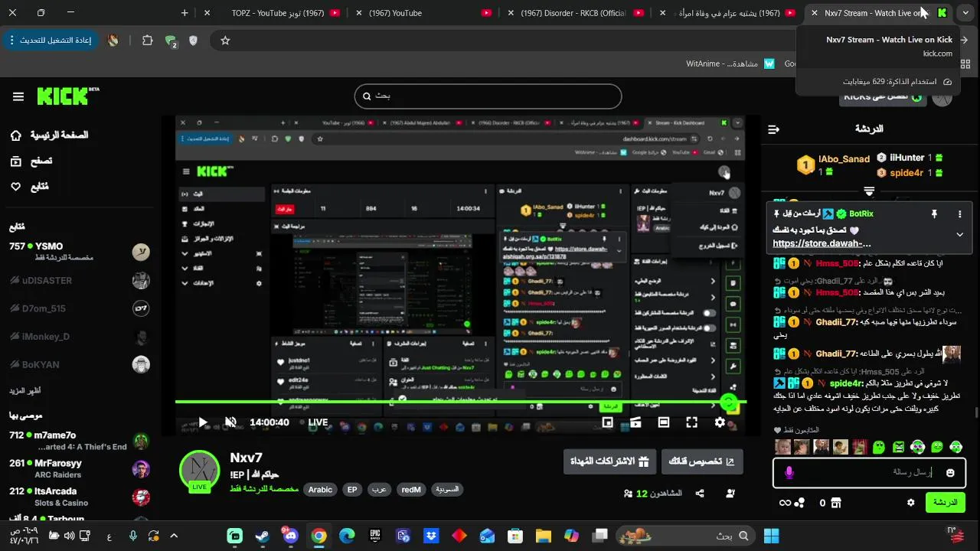Open Discord from the taskbar
Screen dimensions: 980x551
291,536
